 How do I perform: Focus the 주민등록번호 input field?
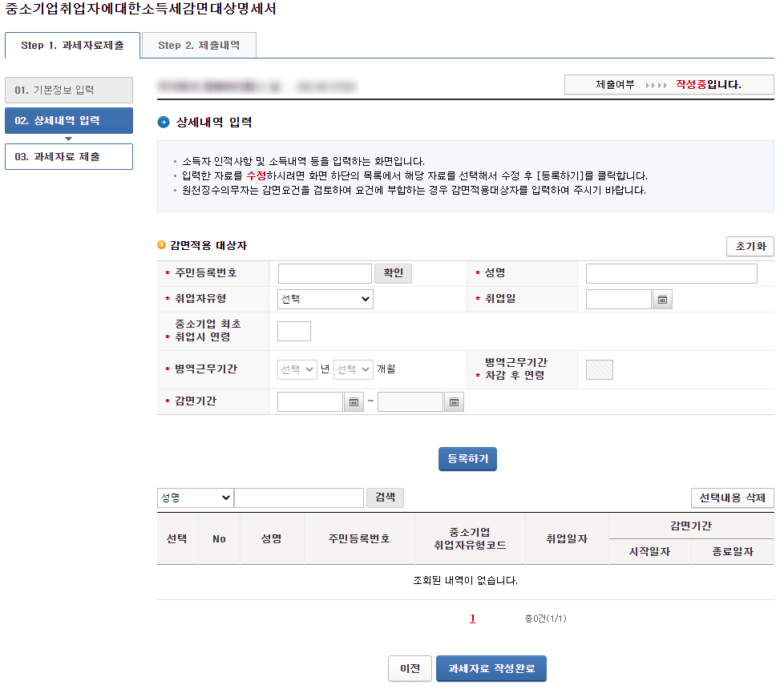coord(325,273)
